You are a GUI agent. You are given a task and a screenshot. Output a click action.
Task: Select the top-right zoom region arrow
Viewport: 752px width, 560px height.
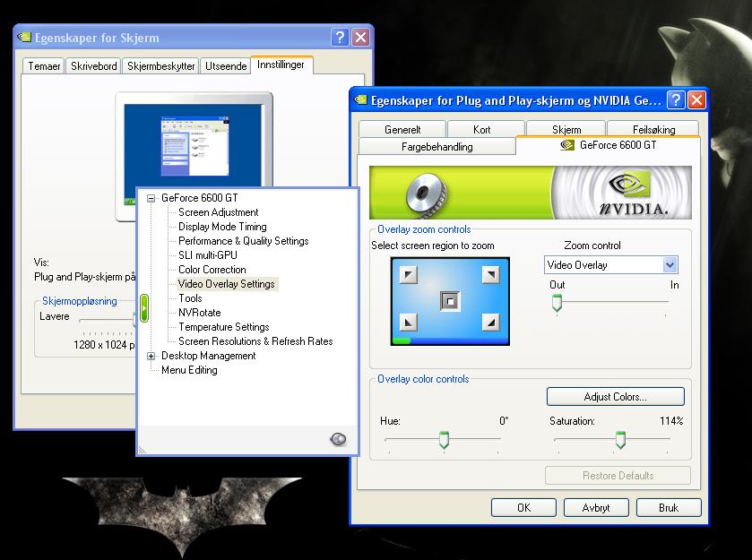click(x=490, y=275)
